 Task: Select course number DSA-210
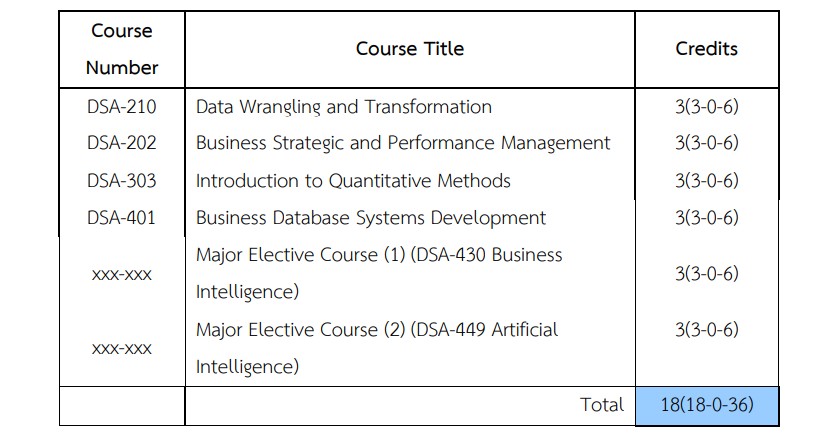[122, 106]
